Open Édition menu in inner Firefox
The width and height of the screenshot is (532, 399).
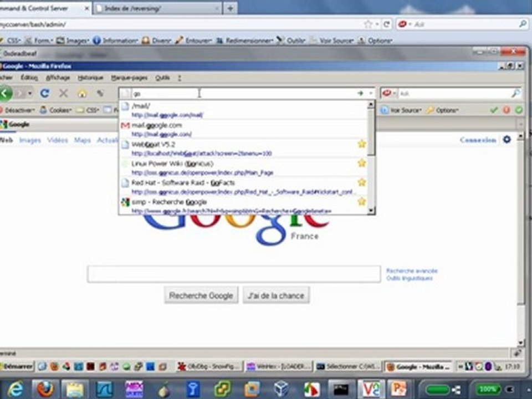click(29, 78)
